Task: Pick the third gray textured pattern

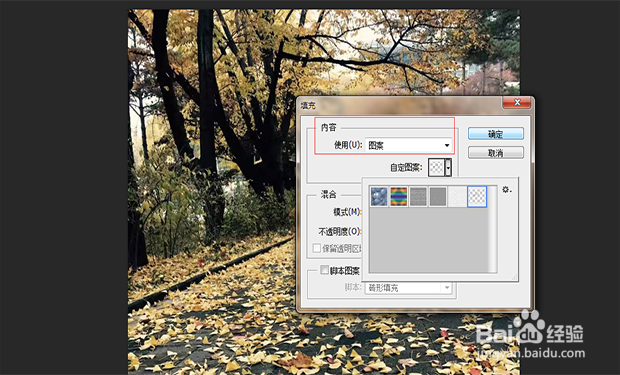Action: tap(418, 197)
